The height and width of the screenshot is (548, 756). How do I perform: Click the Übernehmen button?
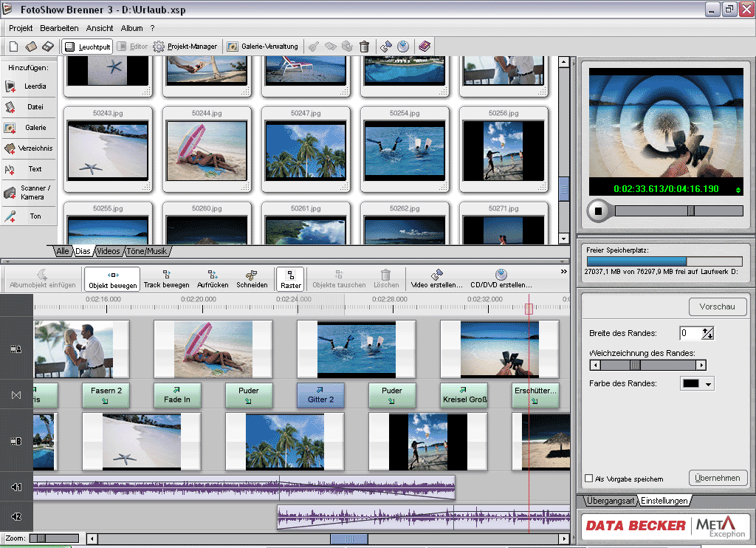(x=718, y=478)
